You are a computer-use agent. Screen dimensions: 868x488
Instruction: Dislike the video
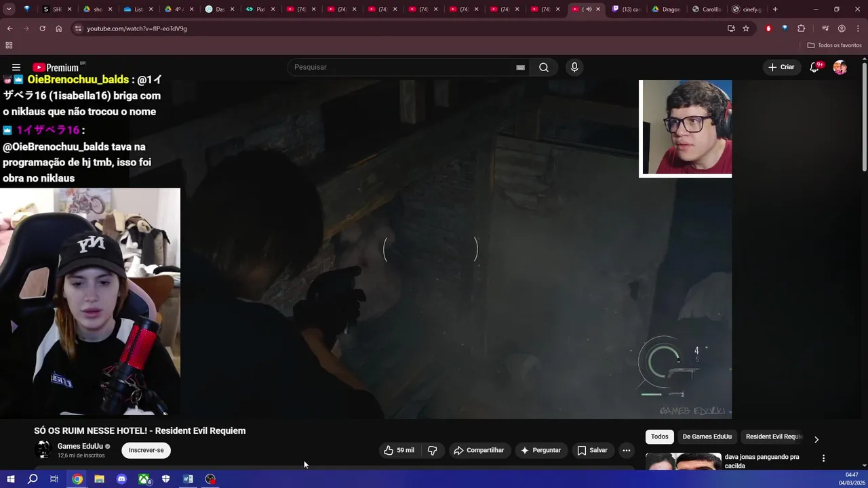tap(432, 450)
